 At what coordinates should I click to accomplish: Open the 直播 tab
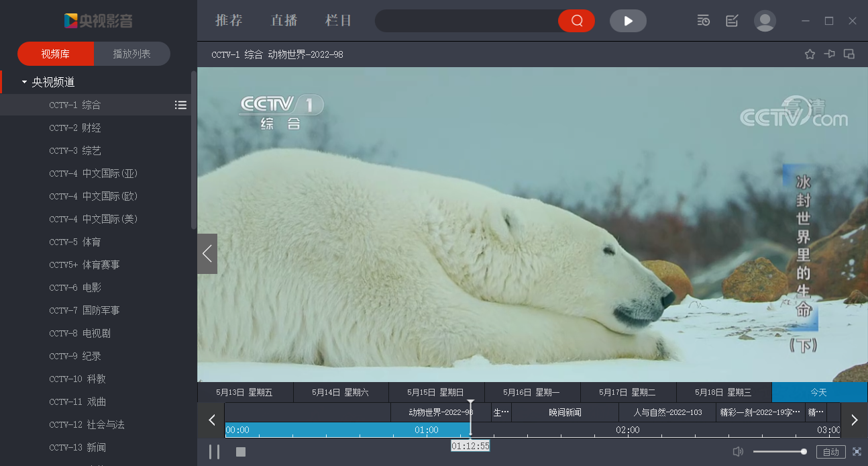284,20
